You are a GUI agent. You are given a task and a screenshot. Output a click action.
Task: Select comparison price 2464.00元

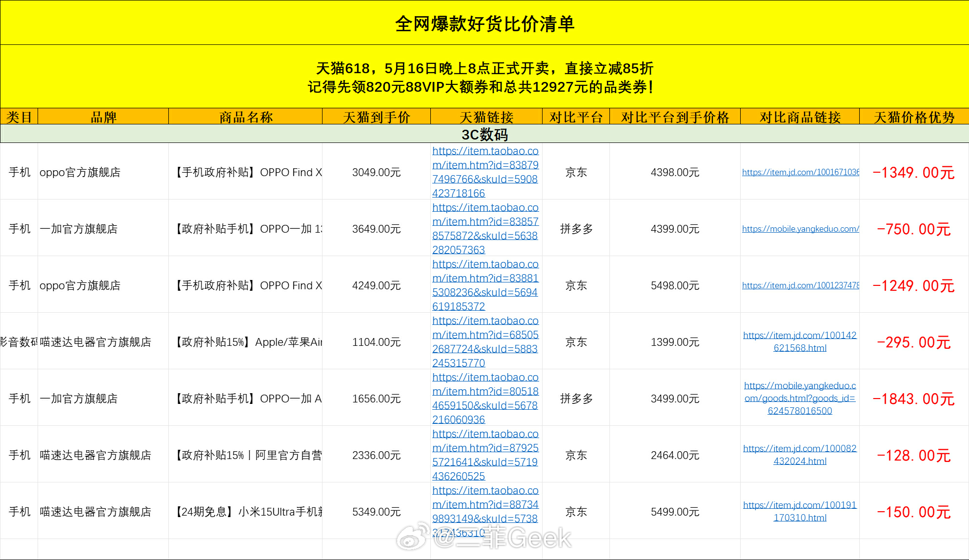tap(675, 455)
